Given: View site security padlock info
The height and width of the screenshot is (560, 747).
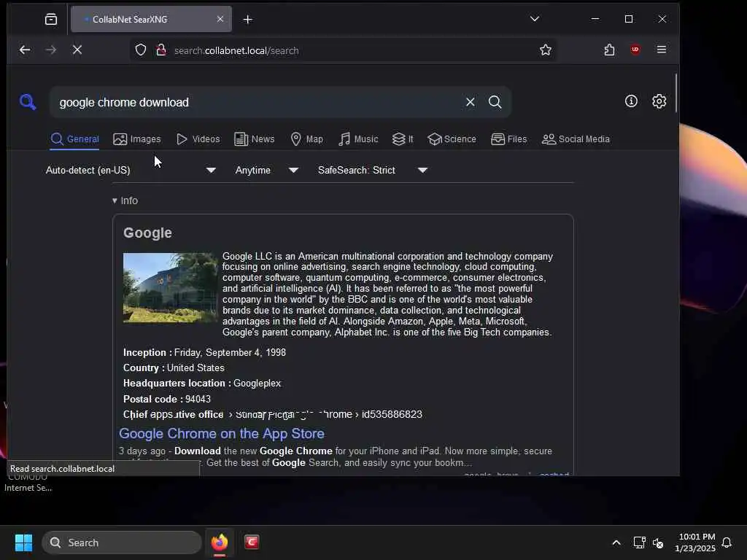Looking at the screenshot, I should click(161, 50).
